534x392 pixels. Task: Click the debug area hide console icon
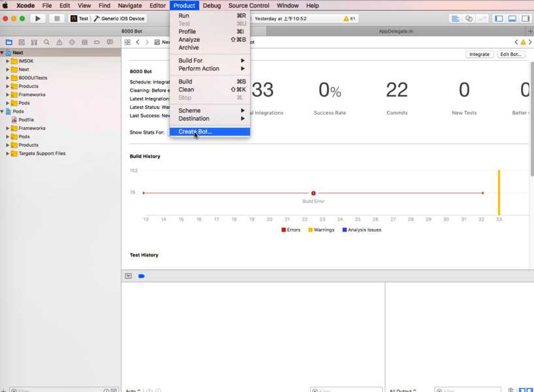coord(129,276)
